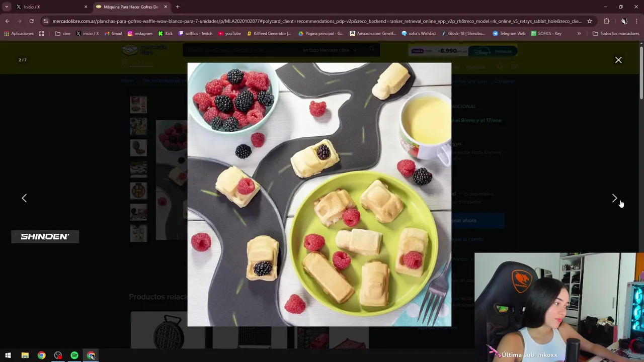
Task: View site information icon in address bar
Action: [x=46, y=21]
